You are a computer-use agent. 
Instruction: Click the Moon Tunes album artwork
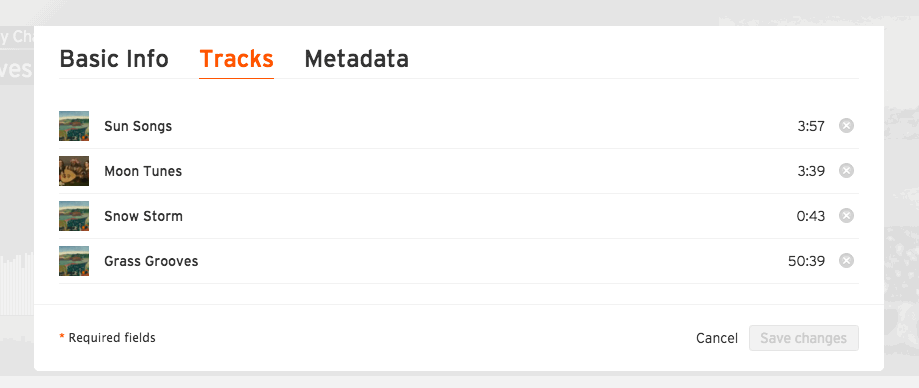click(x=74, y=171)
